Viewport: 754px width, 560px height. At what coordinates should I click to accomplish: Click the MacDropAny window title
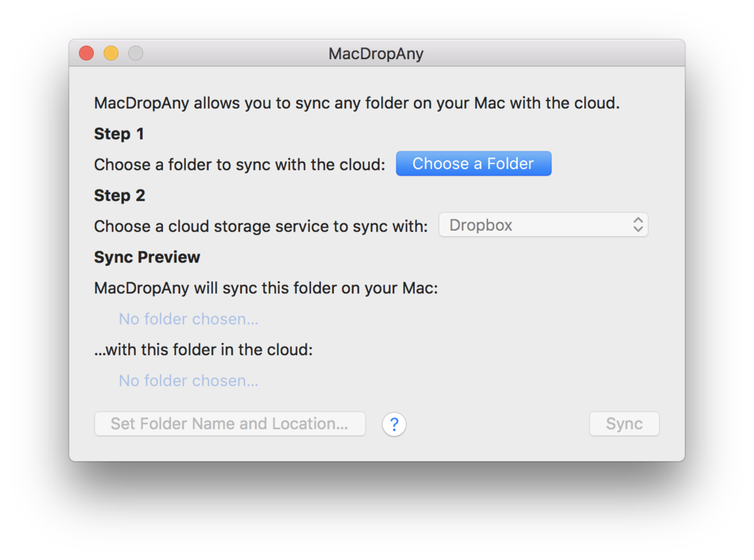(x=376, y=53)
